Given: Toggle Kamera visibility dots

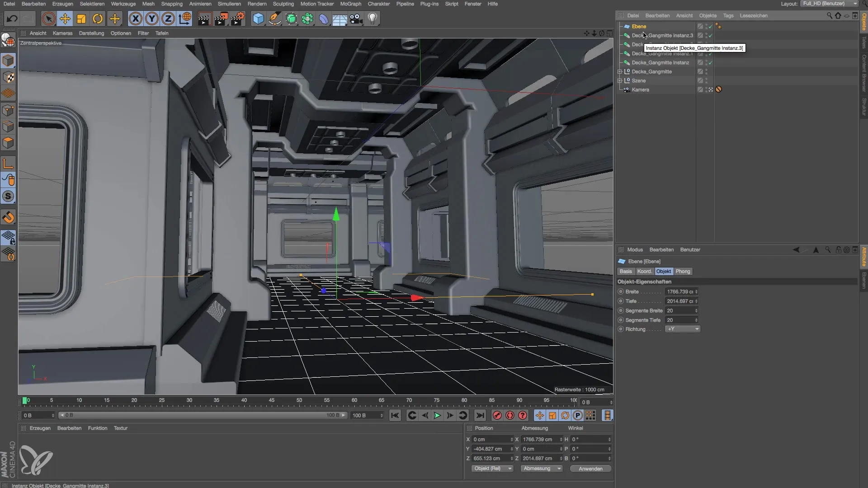Looking at the screenshot, I should tap(706, 89).
